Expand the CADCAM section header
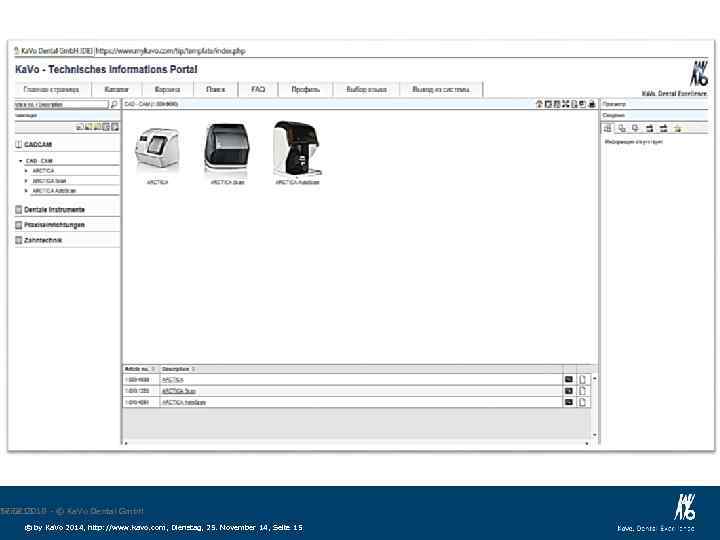 point(67,145)
